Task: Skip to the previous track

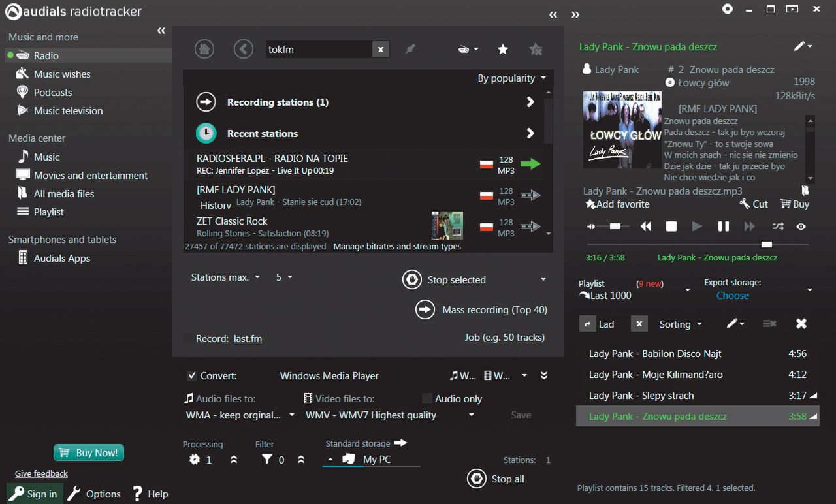Action: (x=646, y=226)
